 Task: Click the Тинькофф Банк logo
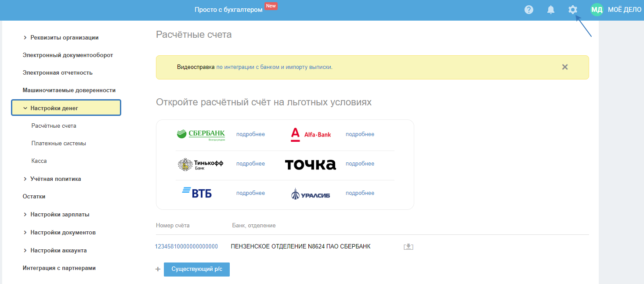click(x=201, y=164)
